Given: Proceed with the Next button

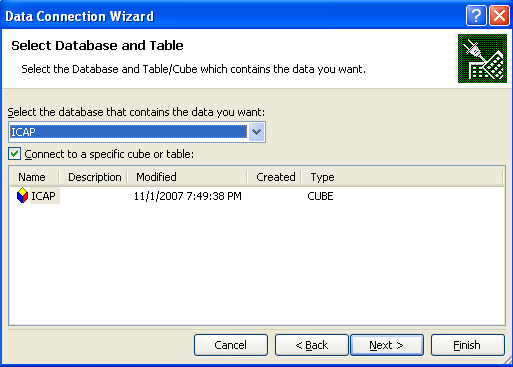Looking at the screenshot, I should pyautogui.click(x=387, y=345).
